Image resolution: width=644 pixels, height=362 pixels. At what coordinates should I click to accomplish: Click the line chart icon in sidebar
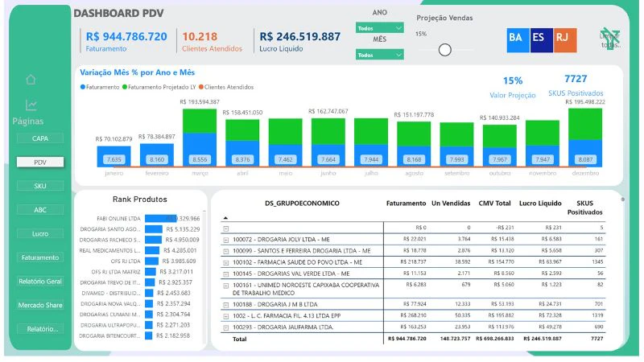pos(31,105)
